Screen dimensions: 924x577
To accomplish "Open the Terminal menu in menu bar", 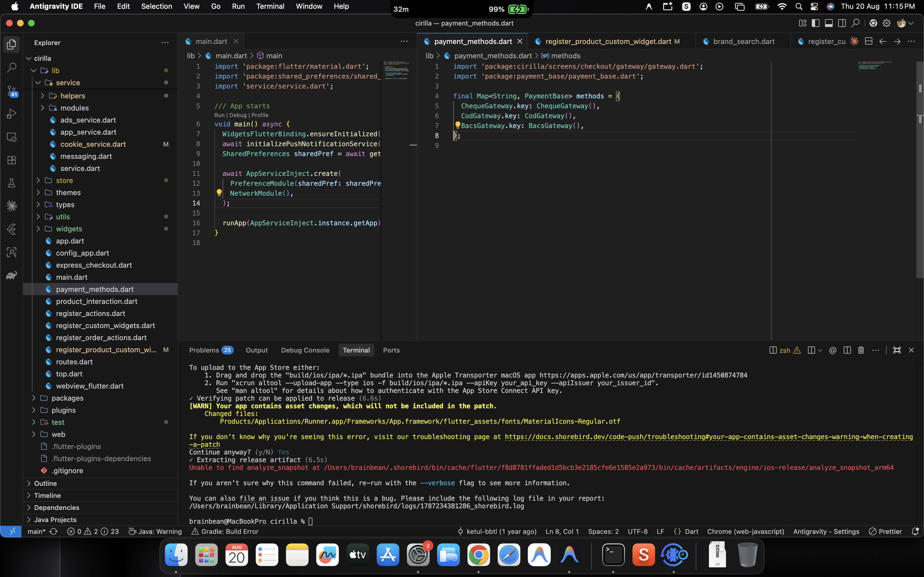I will [270, 7].
